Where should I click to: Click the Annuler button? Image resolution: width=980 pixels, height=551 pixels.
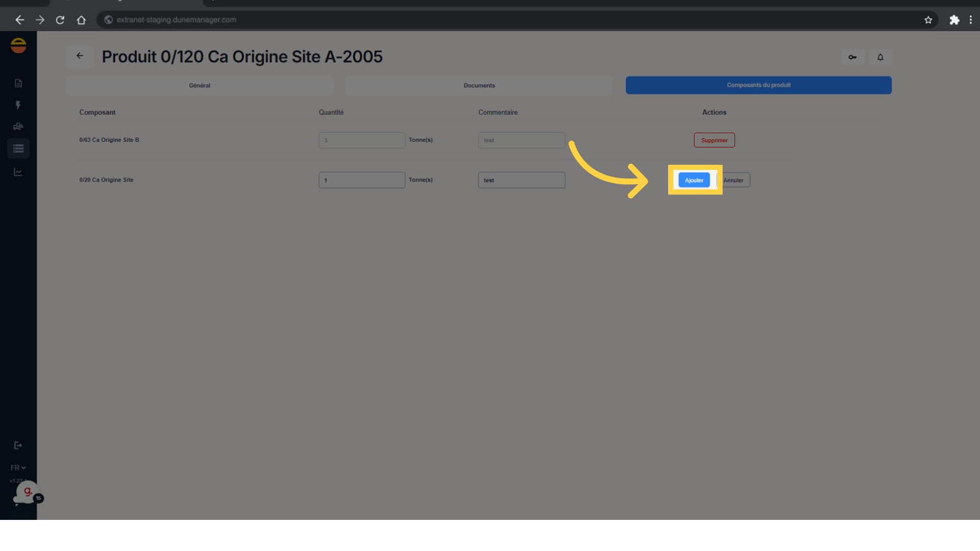(x=735, y=180)
